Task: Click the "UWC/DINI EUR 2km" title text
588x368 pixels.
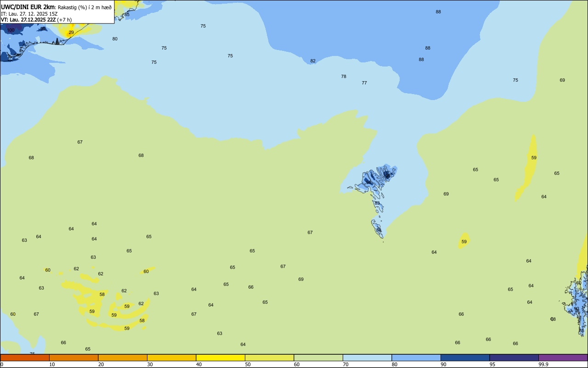Action: coord(28,7)
